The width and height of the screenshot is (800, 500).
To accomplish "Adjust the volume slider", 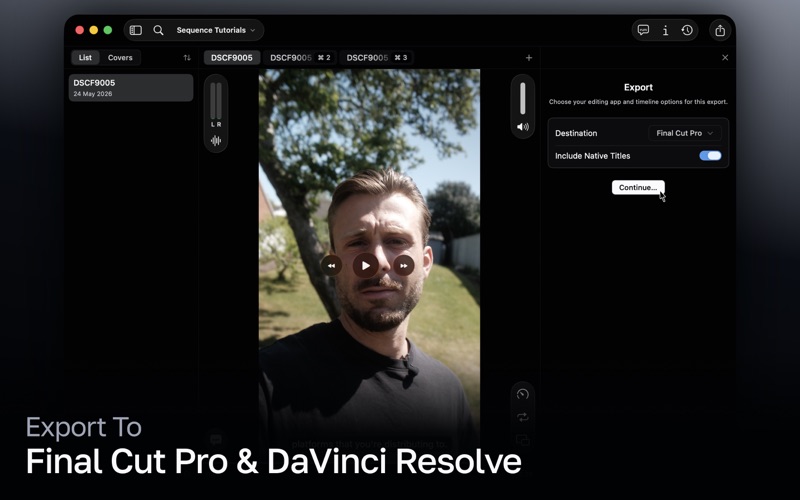I will (x=522, y=98).
